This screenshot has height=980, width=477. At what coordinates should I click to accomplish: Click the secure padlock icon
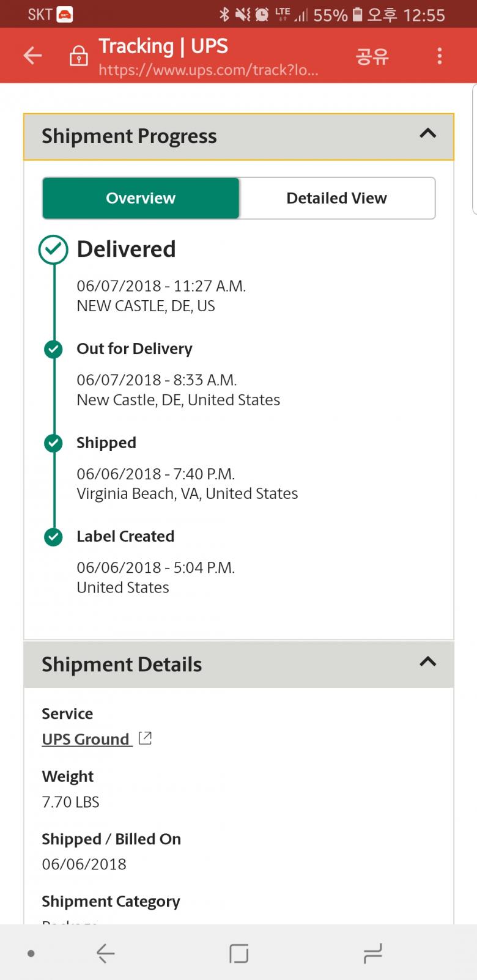coord(78,56)
